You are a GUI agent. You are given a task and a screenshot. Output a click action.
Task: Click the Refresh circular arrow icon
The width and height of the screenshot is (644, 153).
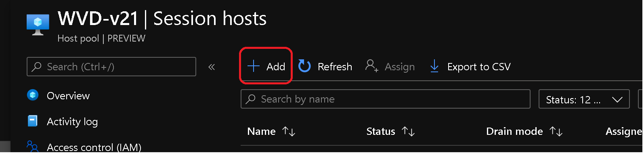coord(304,66)
